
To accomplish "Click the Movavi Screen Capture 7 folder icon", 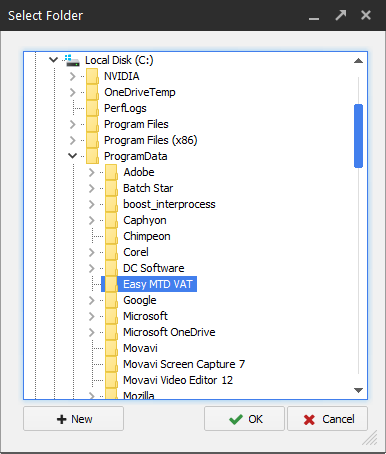I will pyautogui.click(x=111, y=364).
